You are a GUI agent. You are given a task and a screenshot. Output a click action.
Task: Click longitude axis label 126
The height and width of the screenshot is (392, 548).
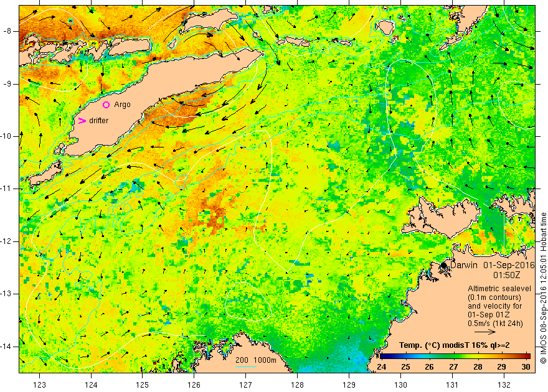(194, 385)
